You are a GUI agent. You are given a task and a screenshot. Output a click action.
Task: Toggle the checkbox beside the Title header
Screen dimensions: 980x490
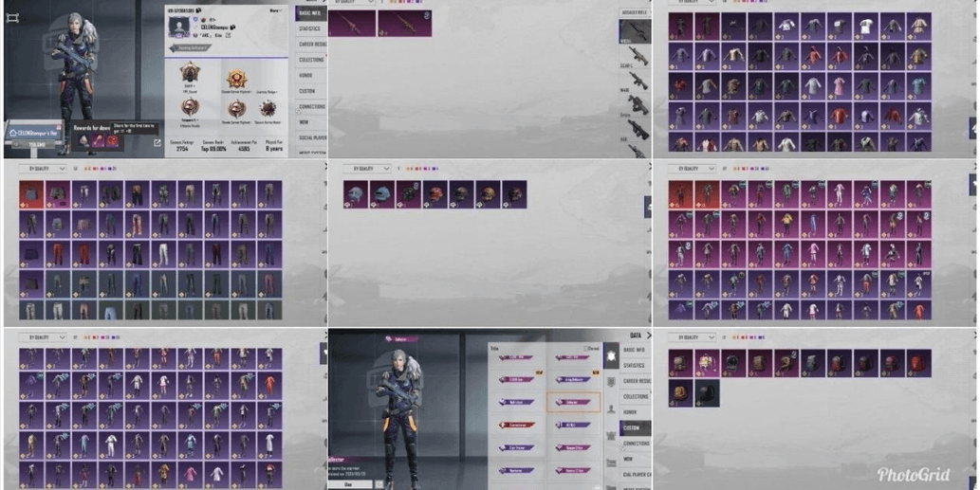585,348
